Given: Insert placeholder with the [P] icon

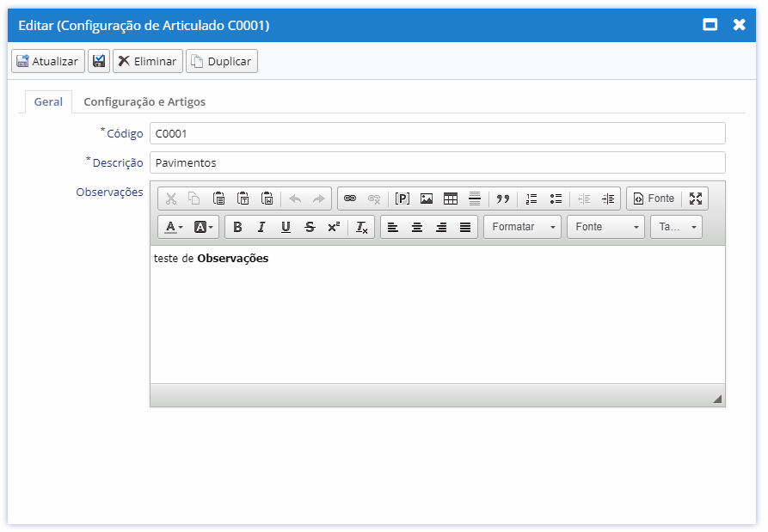Looking at the screenshot, I should tap(402, 199).
